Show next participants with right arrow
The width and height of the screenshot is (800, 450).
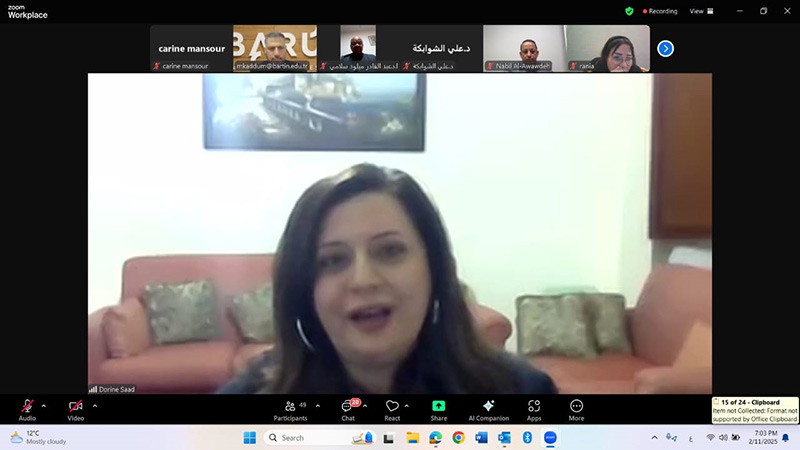click(x=665, y=48)
